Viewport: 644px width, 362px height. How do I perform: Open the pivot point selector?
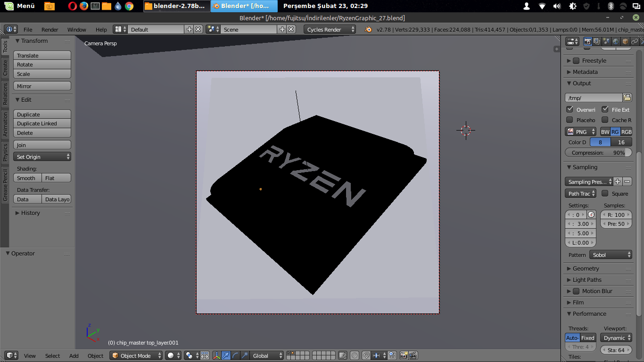point(192,355)
